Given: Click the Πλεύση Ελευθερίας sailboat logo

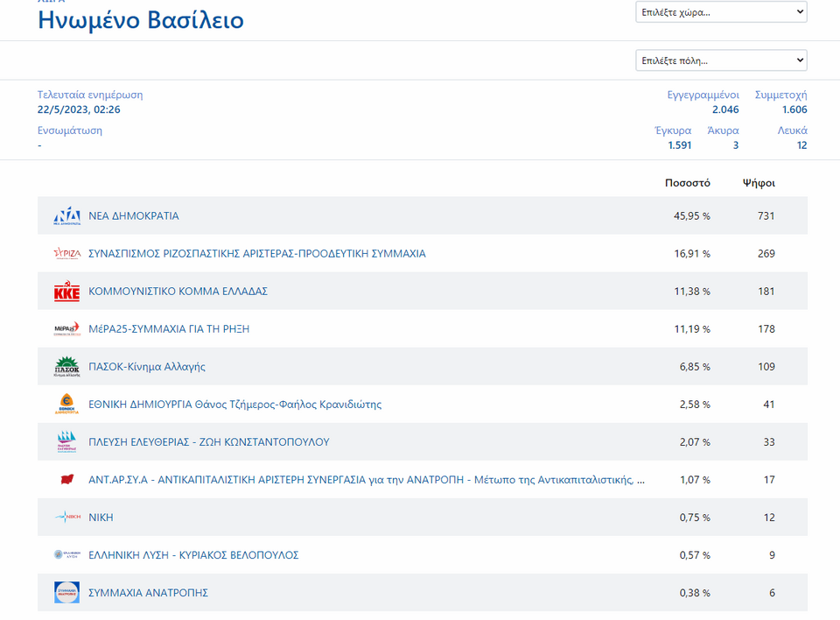Looking at the screenshot, I should pyautogui.click(x=67, y=442).
